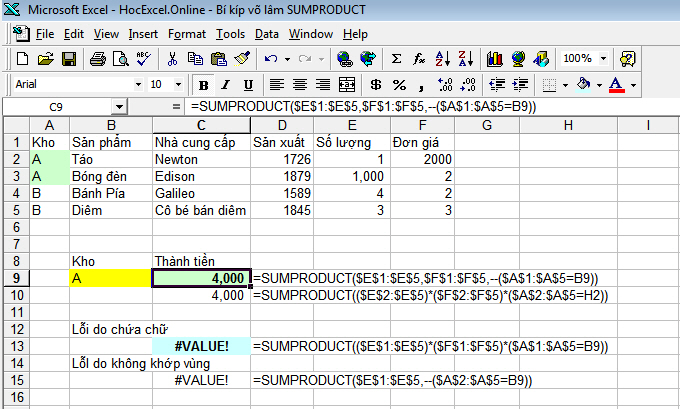
Task: Merge and center the selected cells
Action: tap(347, 85)
